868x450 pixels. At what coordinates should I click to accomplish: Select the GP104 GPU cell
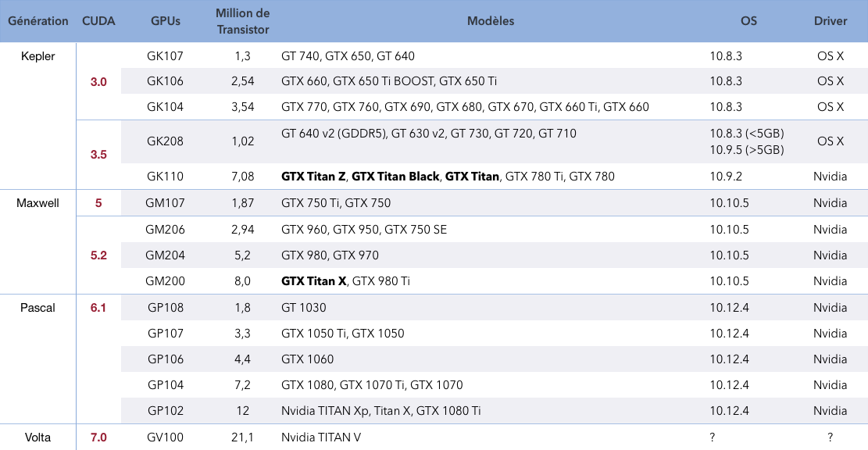pyautogui.click(x=165, y=384)
